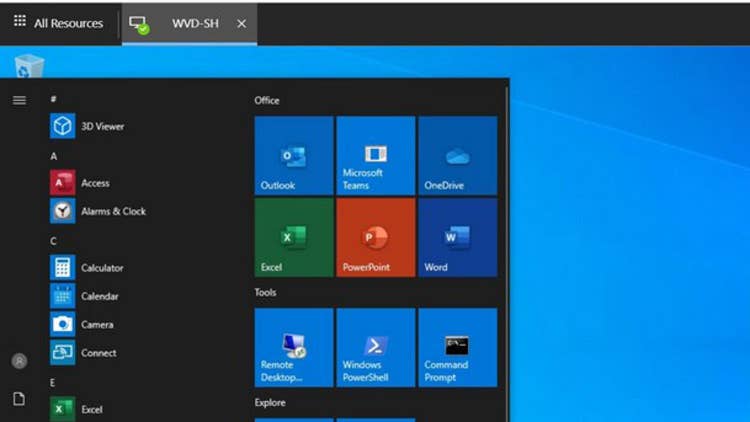Image resolution: width=750 pixels, height=422 pixels.
Task: Open the OneDrive tile
Action: pos(457,155)
